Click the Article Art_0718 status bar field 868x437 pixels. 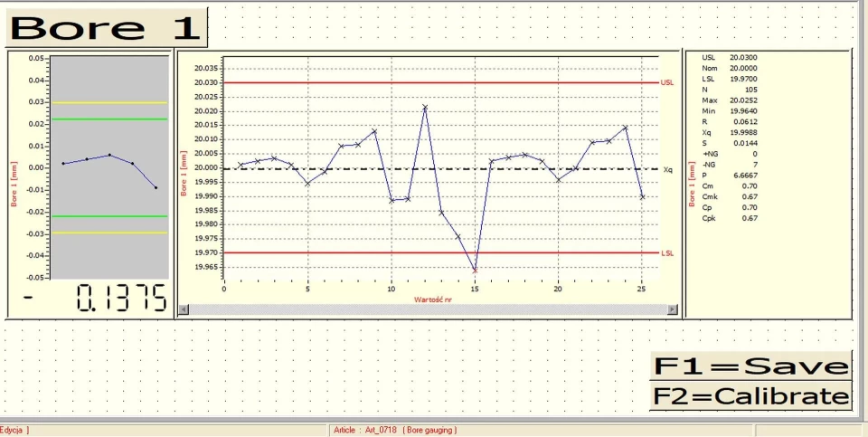[395, 430]
